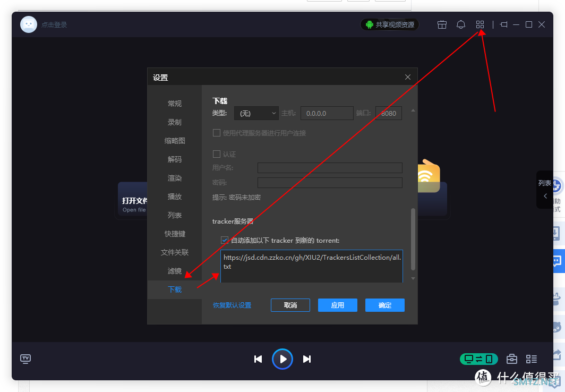This screenshot has height=392, width=565.
Task: Close the 设置 dialog
Action: coord(407,77)
